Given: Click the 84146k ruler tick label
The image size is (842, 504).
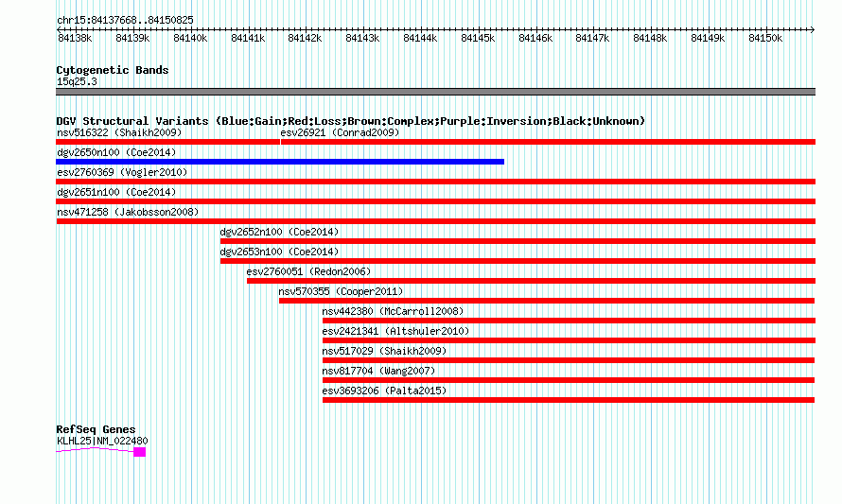Looking at the screenshot, I should 535,38.
